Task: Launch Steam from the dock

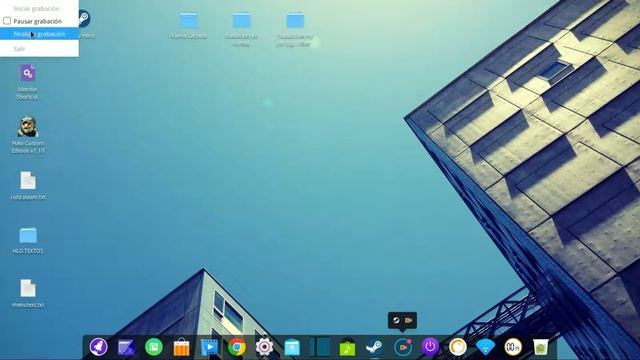Action: [374, 347]
